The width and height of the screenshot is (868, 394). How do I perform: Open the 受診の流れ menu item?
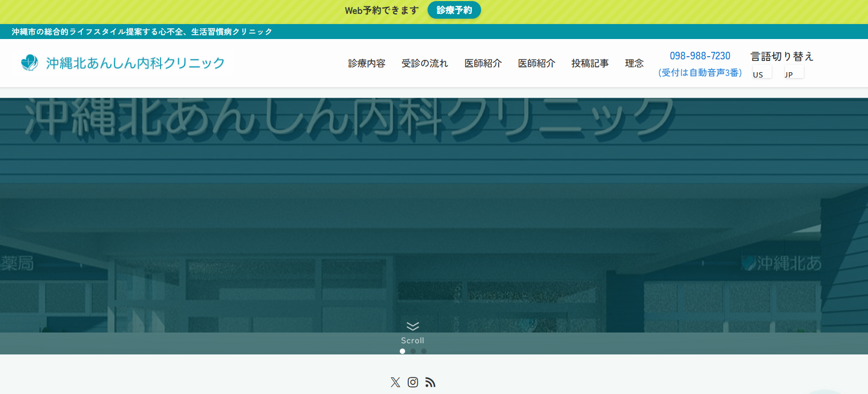pyautogui.click(x=425, y=63)
